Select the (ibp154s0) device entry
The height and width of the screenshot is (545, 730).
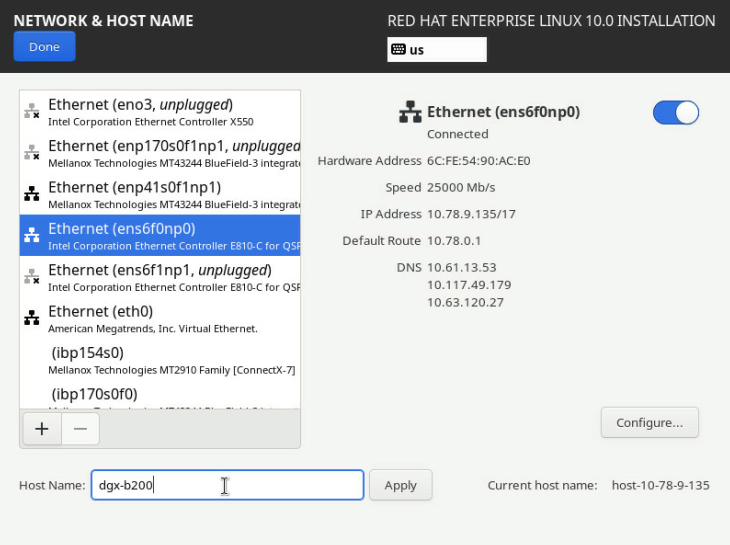click(x=160, y=360)
